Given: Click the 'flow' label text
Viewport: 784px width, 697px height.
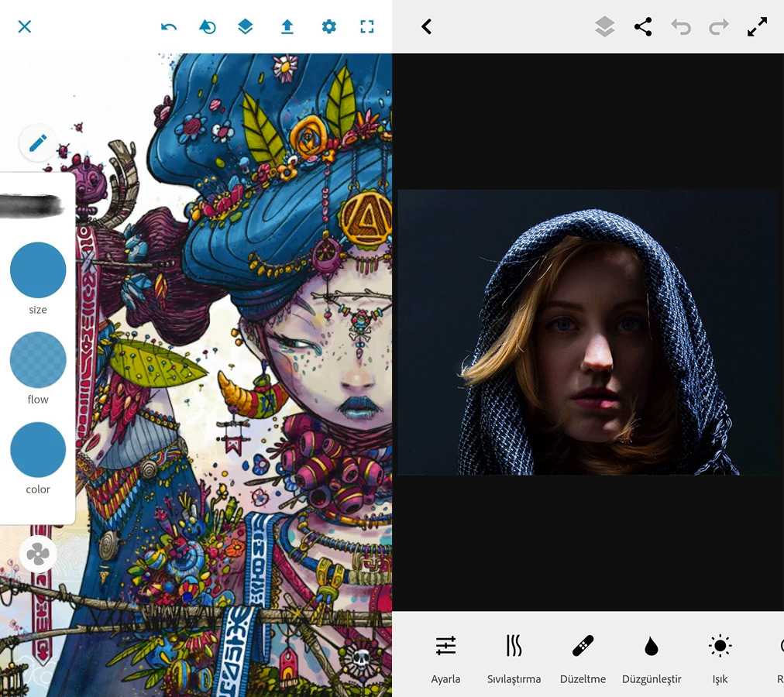Looking at the screenshot, I should tap(38, 399).
